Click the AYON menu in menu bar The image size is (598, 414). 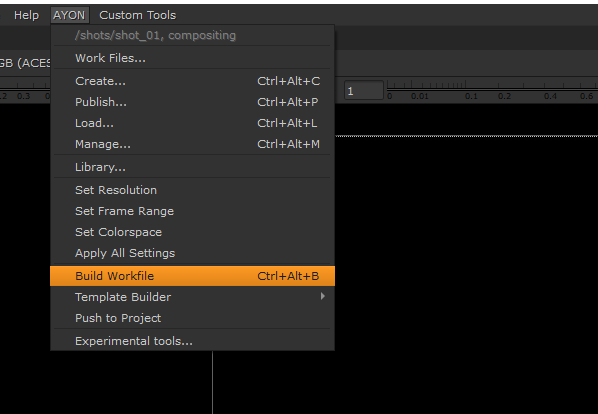[x=69, y=15]
